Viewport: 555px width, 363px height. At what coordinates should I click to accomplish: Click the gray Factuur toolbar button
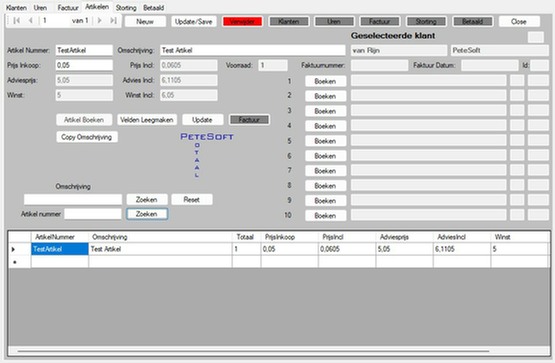[x=380, y=22]
